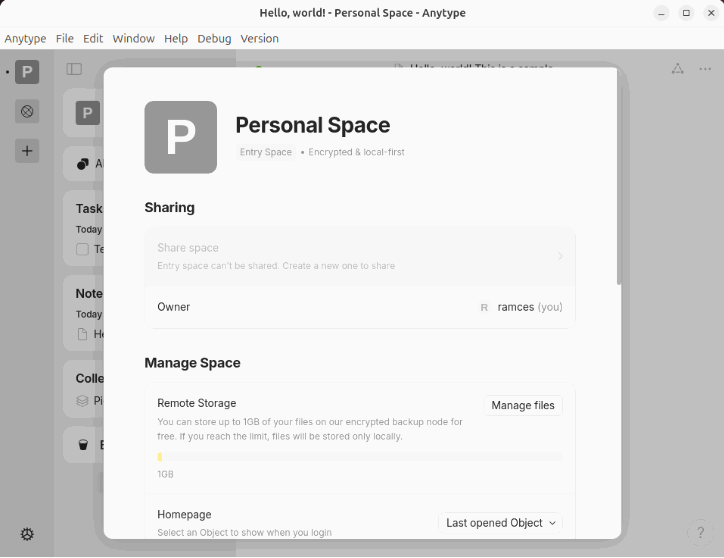Click the Share space row

[x=360, y=256]
